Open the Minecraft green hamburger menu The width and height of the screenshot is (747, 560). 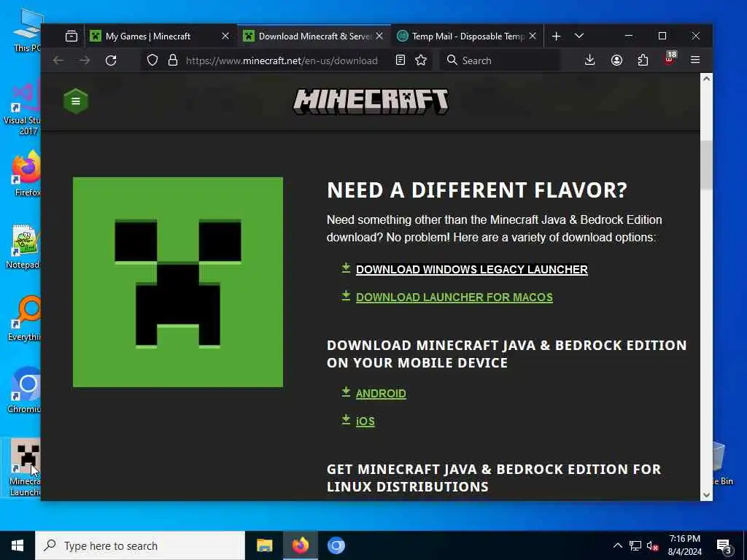[x=76, y=101]
